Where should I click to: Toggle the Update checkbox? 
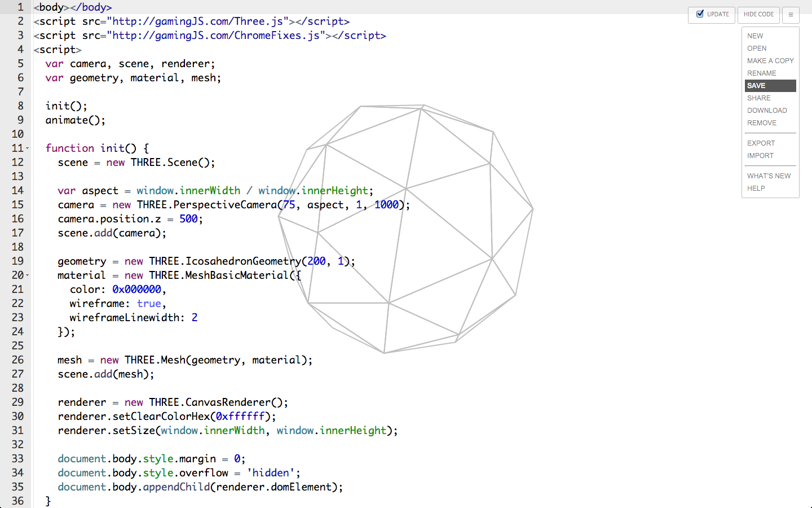pyautogui.click(x=700, y=14)
